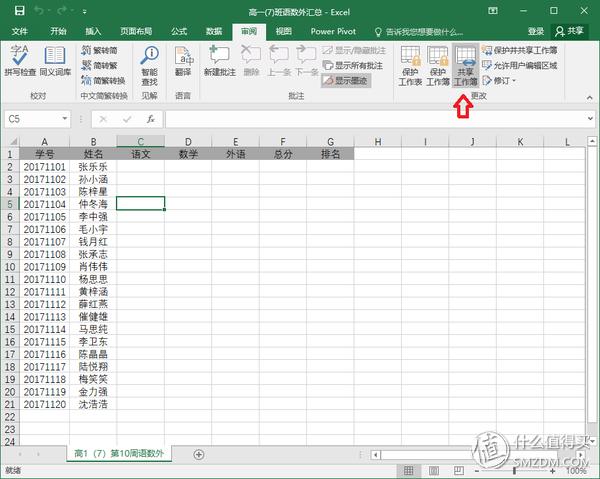Open 智能查找 smart lookup

pyautogui.click(x=149, y=66)
